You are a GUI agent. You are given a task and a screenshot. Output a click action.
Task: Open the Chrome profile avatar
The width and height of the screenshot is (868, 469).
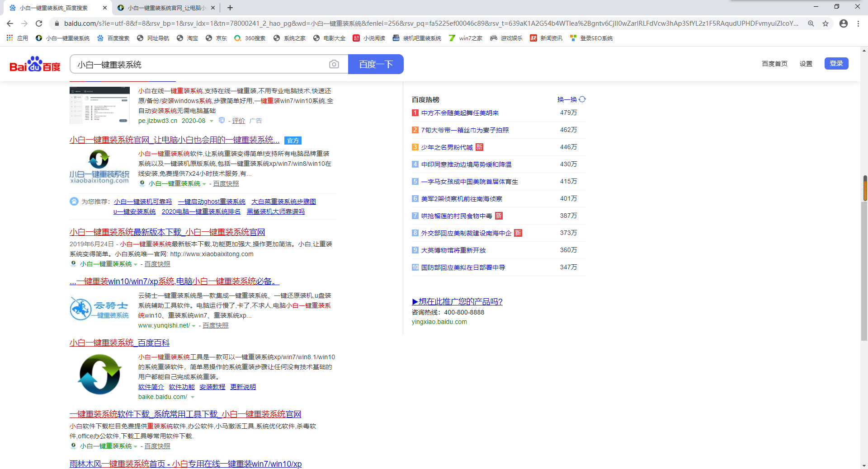point(843,24)
